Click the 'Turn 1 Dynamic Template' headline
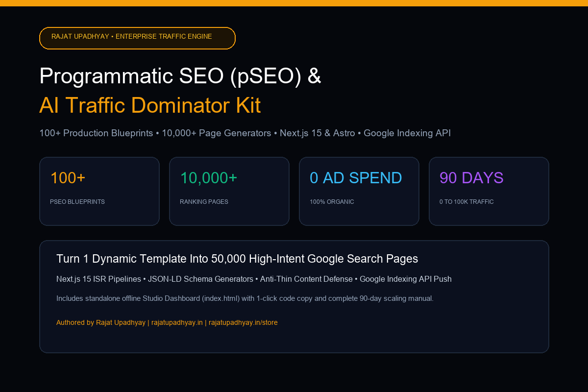 point(237,259)
